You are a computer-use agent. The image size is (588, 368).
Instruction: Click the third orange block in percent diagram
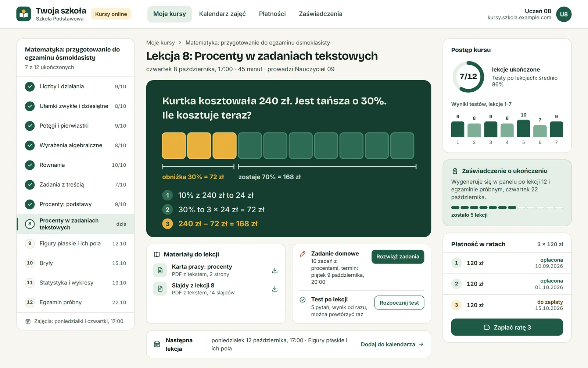coord(225,146)
